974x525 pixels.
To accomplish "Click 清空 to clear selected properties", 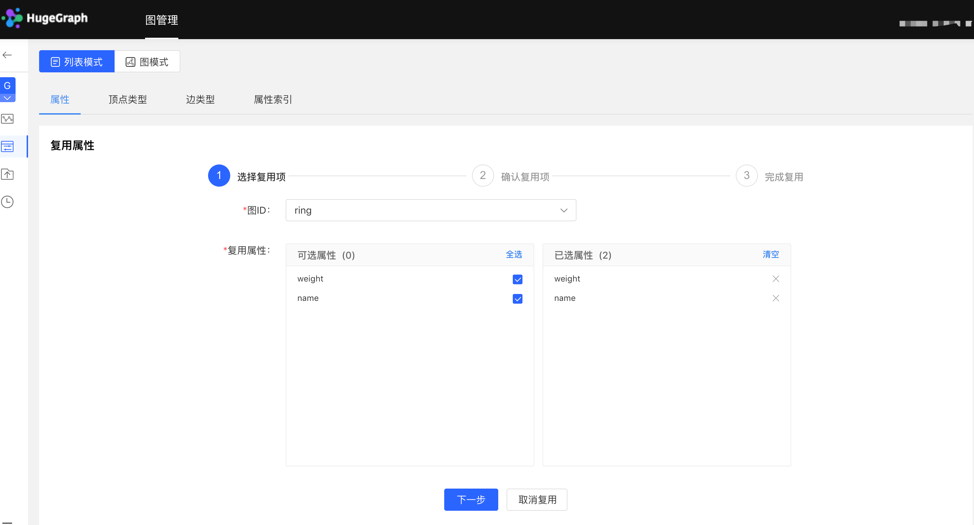I will [x=770, y=255].
